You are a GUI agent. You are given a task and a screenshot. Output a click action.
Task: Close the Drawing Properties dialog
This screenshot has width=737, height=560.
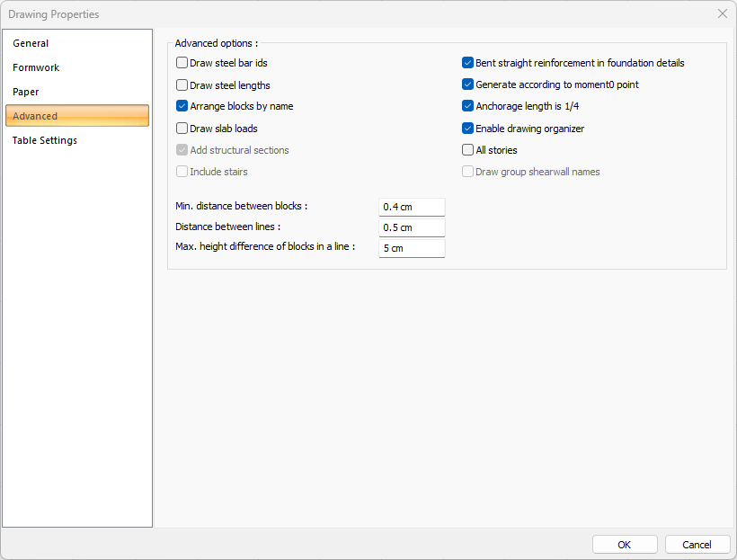(722, 13)
